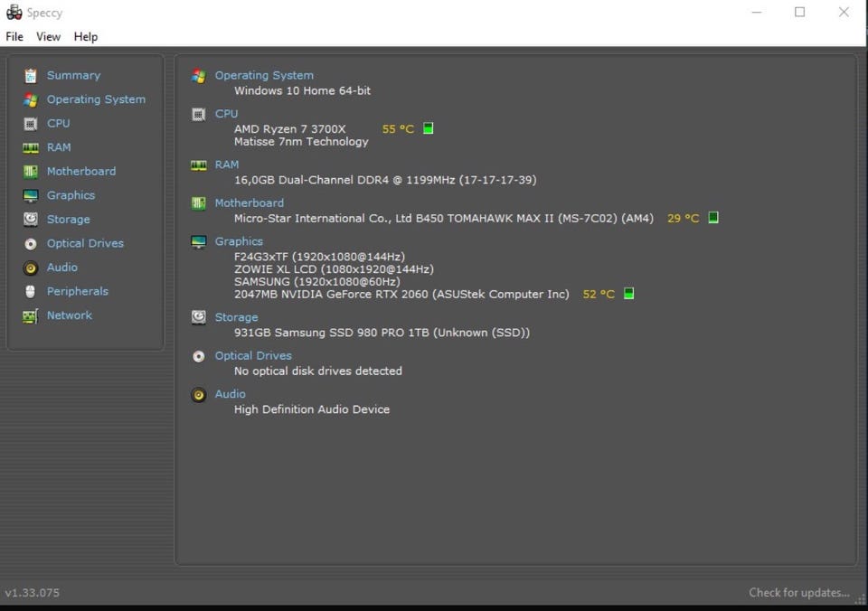Click the Network card icon in sidebar

(x=31, y=316)
